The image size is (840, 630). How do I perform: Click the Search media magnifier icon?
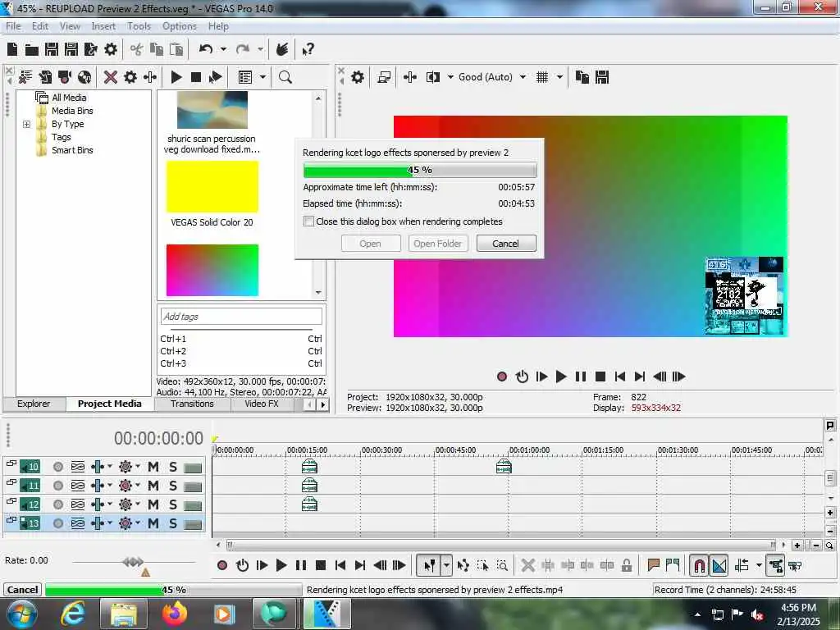pyautogui.click(x=285, y=77)
